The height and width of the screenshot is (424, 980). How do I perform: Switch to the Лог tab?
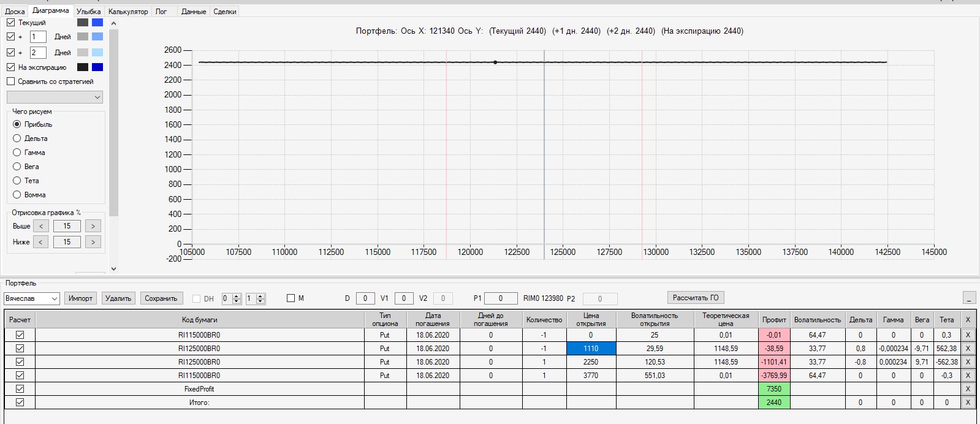click(x=161, y=11)
